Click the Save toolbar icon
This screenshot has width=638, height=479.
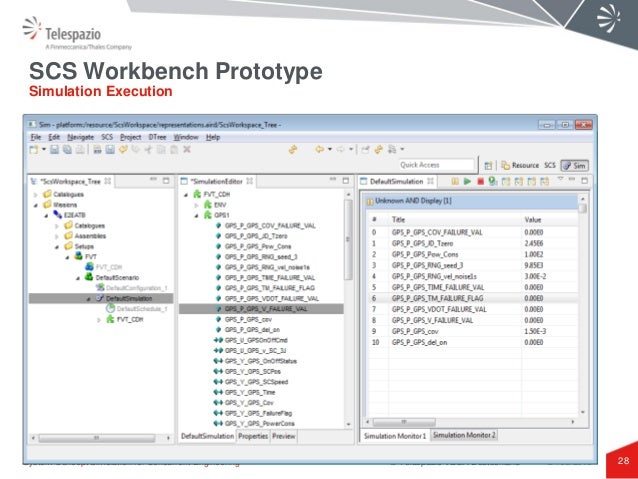(x=55, y=149)
